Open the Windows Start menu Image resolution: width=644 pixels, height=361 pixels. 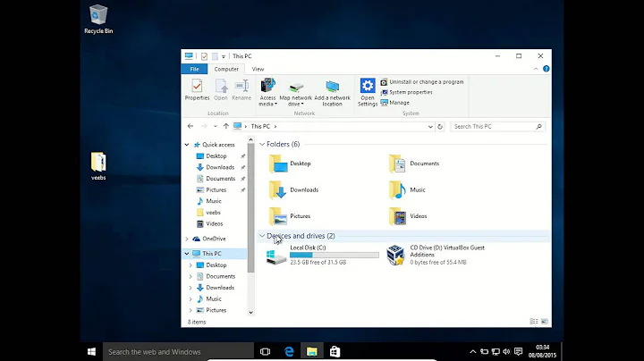coord(91,352)
